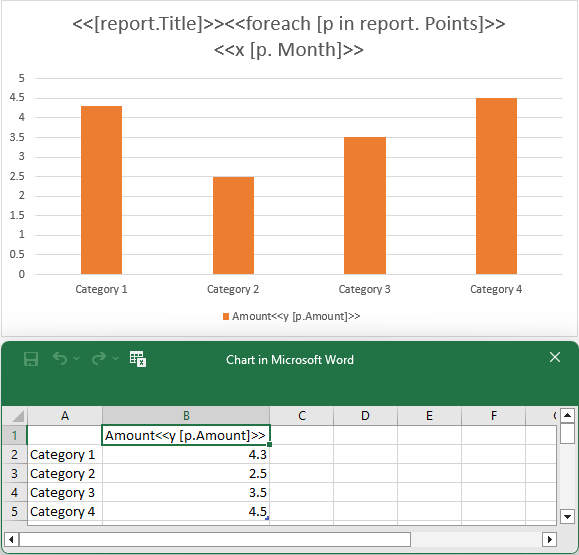Viewport: 579px width, 555px height.
Task: Click the 4.5 value axis label
Action: (x=17, y=97)
